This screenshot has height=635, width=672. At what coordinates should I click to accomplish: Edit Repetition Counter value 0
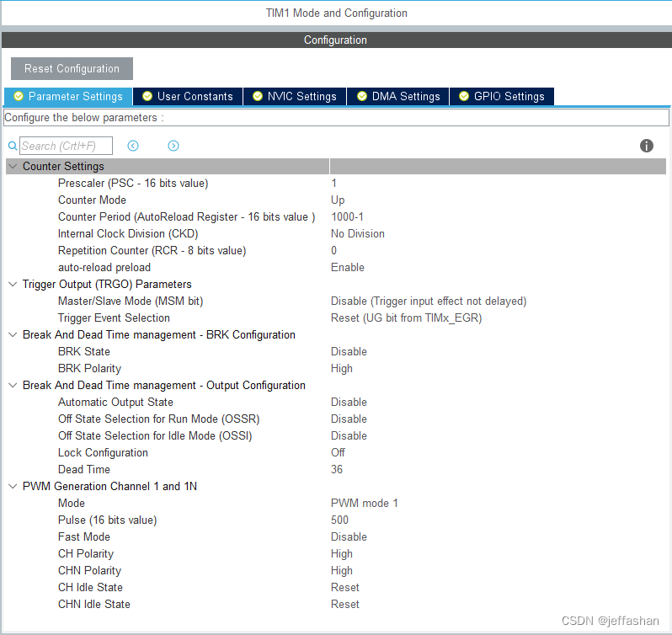coord(333,250)
